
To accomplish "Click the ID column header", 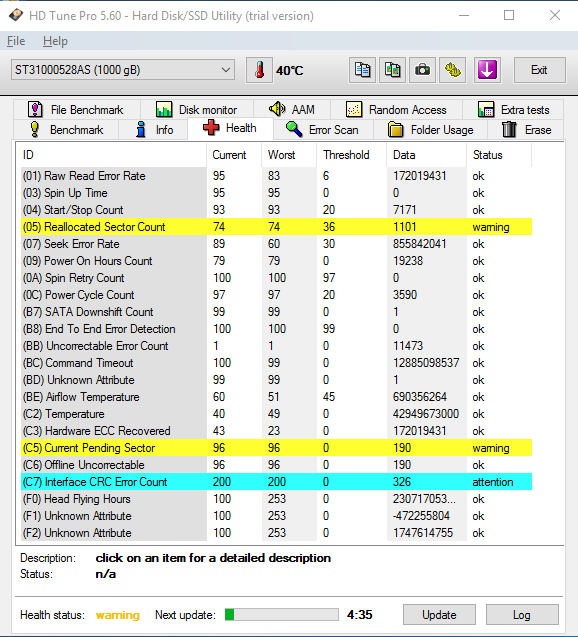I will 112,155.
